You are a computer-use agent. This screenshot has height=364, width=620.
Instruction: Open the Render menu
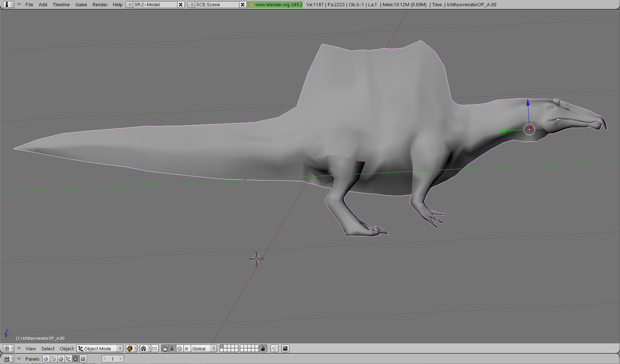click(x=100, y=4)
